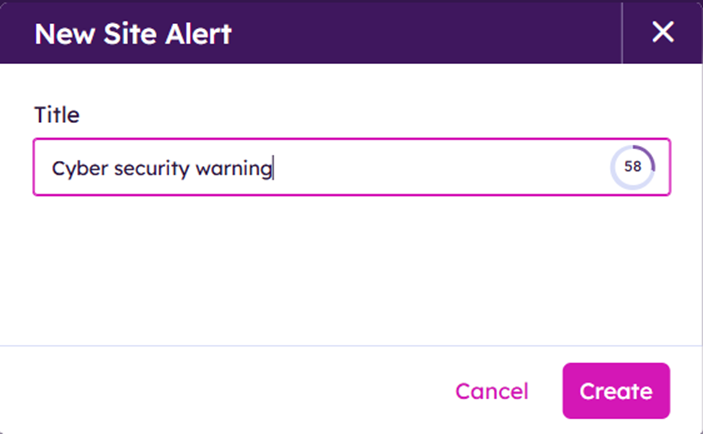703x434 pixels.
Task: Close the New Site Alert dialog
Action: (x=663, y=32)
